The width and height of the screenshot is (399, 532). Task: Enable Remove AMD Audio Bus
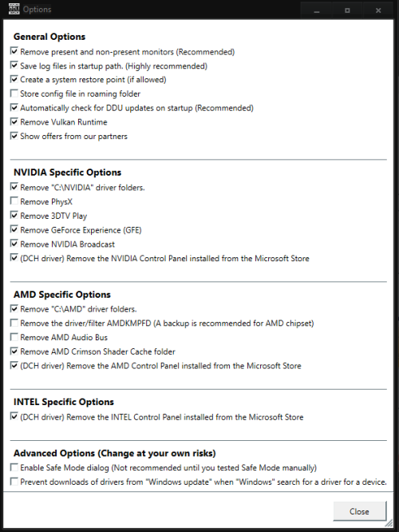[x=14, y=337]
